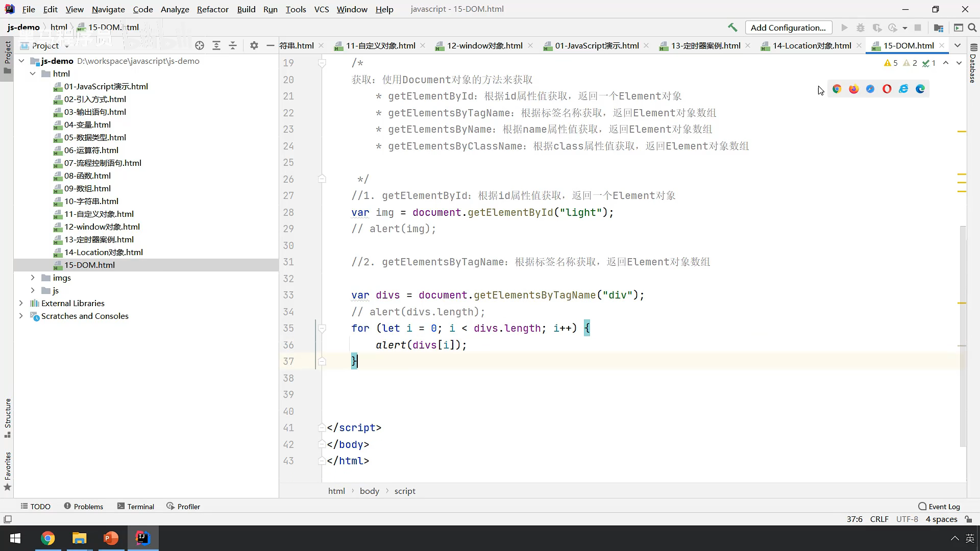Open the Project view dropdown
This screenshot has width=980, height=551.
click(x=67, y=46)
